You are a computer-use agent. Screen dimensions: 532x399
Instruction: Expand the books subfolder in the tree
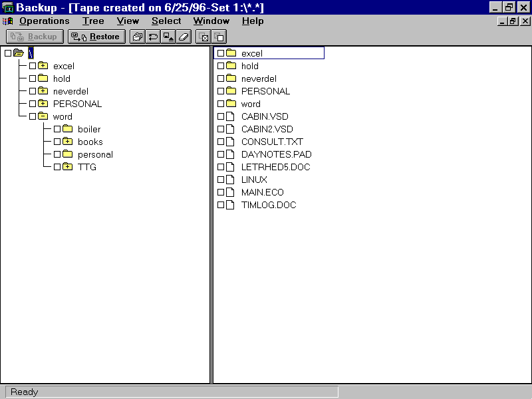click(x=68, y=142)
